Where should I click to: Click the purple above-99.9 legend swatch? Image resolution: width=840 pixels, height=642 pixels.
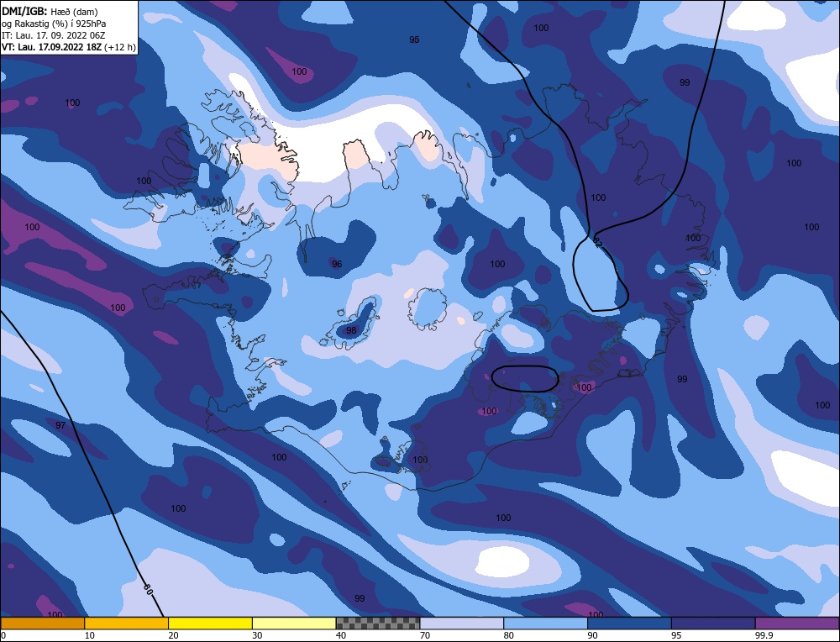point(797,624)
